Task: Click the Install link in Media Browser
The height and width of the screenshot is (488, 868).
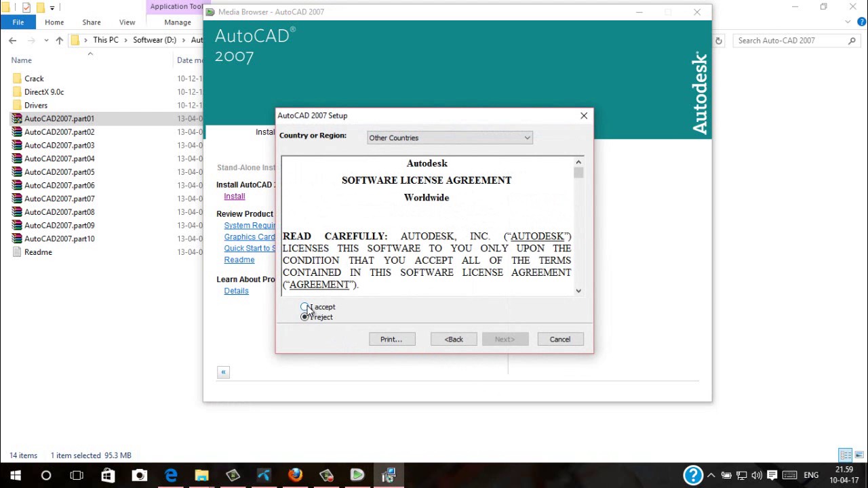Action: pos(235,197)
